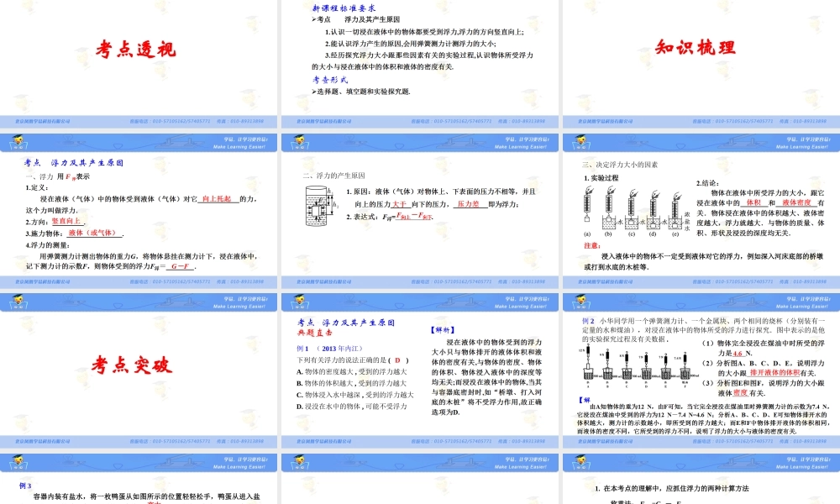Click the 【解析】 heading beside 例1
Screen dimensions: 840x504
click(x=443, y=329)
